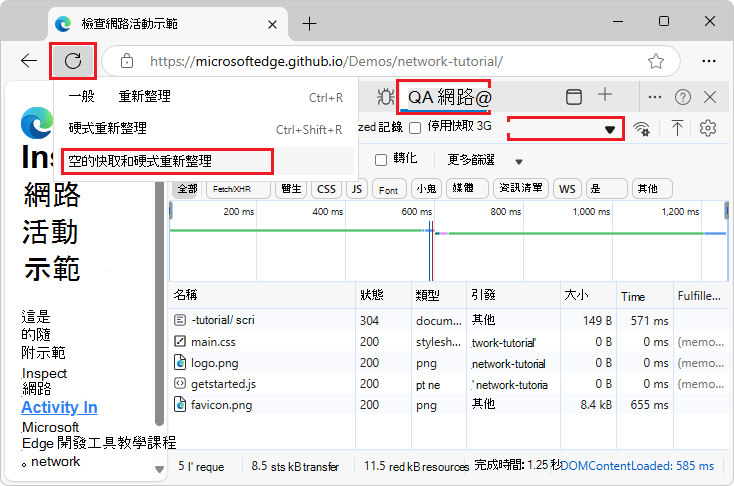Viewport: 734px width, 486px height.
Task: Filter by 媒體 type
Action: click(467, 189)
